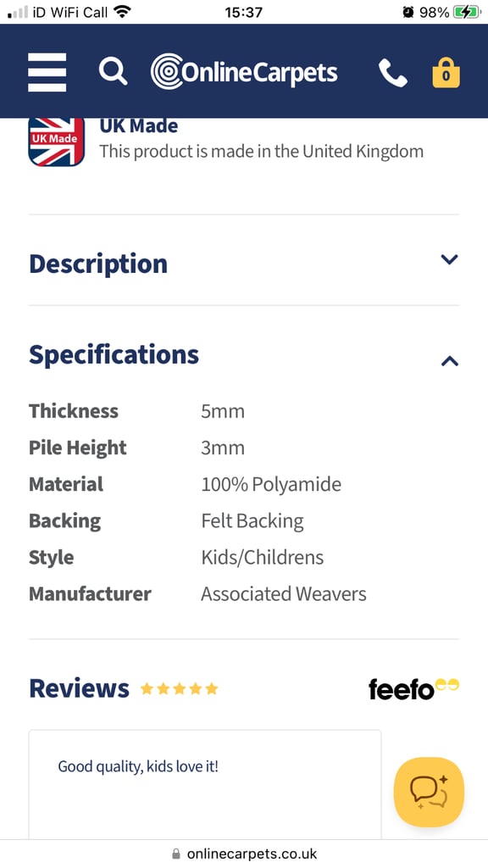488x868 pixels.
Task: Tap the Associated Weavers manufacturer text
Action: [283, 594]
